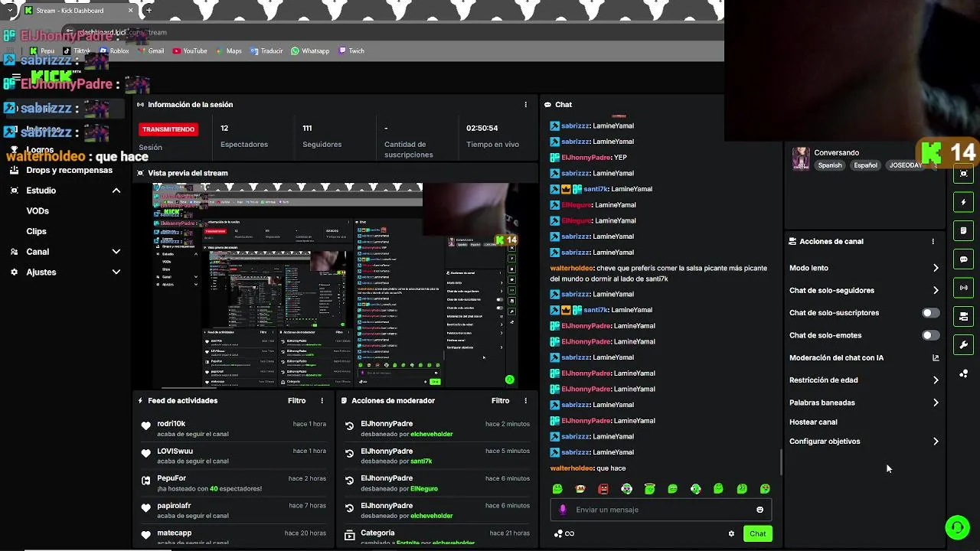The image size is (980, 551).
Task: Open Acciones de moderador options menu
Action: tap(525, 400)
